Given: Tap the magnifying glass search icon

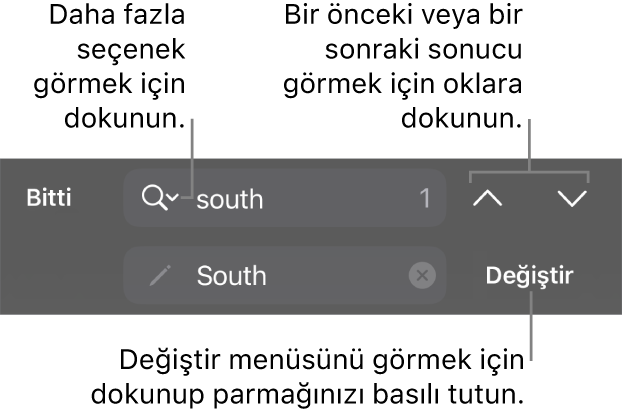Looking at the screenshot, I should [155, 198].
